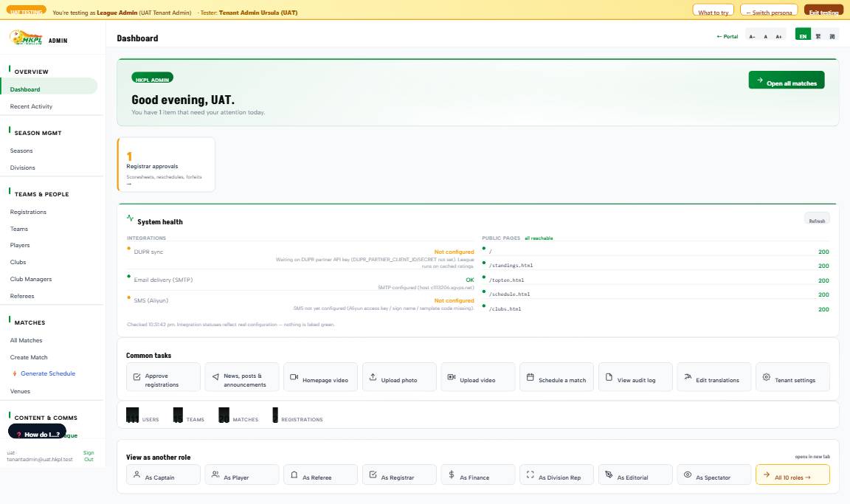Click the camera icon on Homepage video
The width and height of the screenshot is (850, 504).
(294, 376)
